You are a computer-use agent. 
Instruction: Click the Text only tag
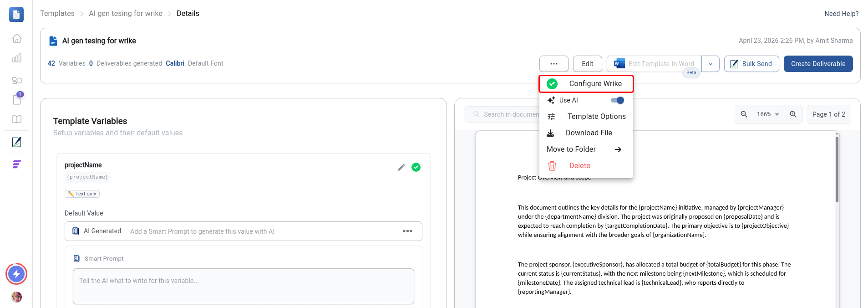82,194
